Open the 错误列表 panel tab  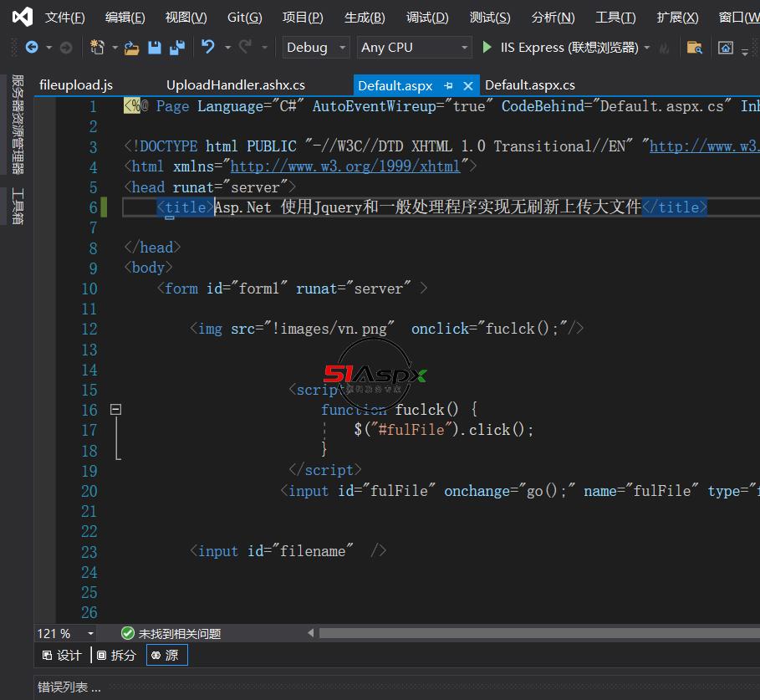(69, 687)
